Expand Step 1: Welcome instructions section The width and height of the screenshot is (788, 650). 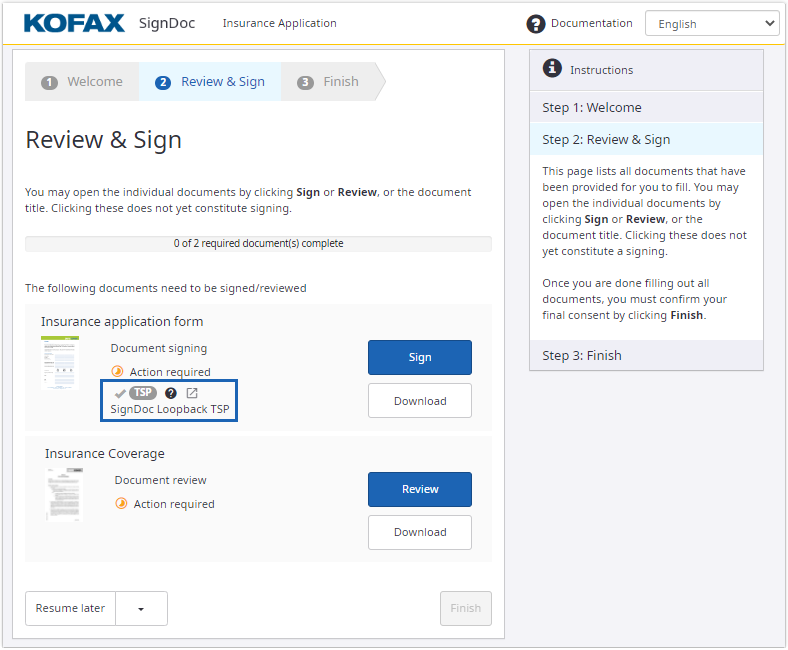pos(646,107)
